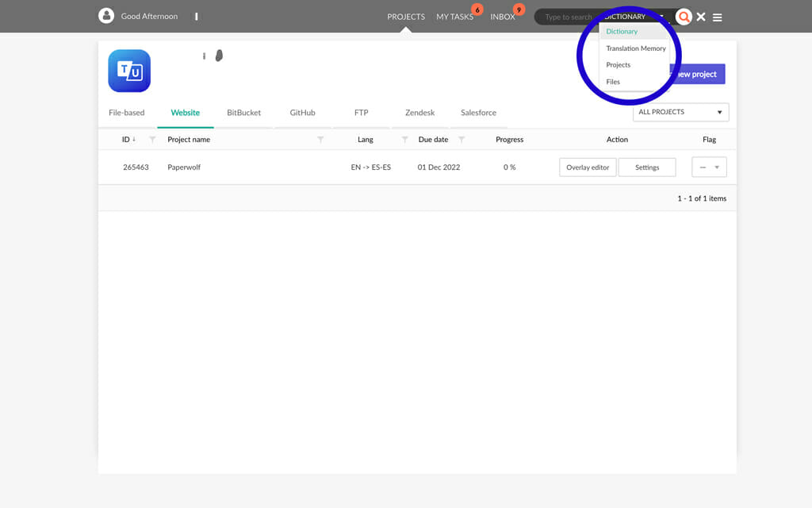The height and width of the screenshot is (508, 812).
Task: Select Translation Memory in the search dropdown
Action: 635,48
